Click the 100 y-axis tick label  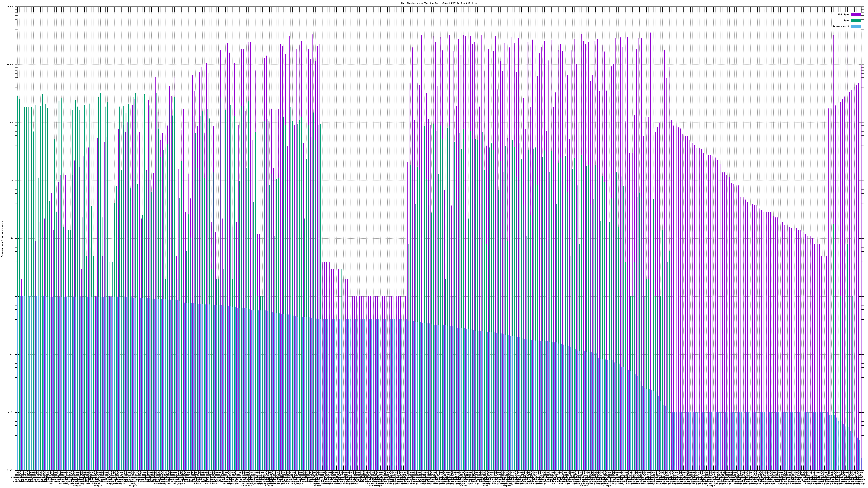12,181
